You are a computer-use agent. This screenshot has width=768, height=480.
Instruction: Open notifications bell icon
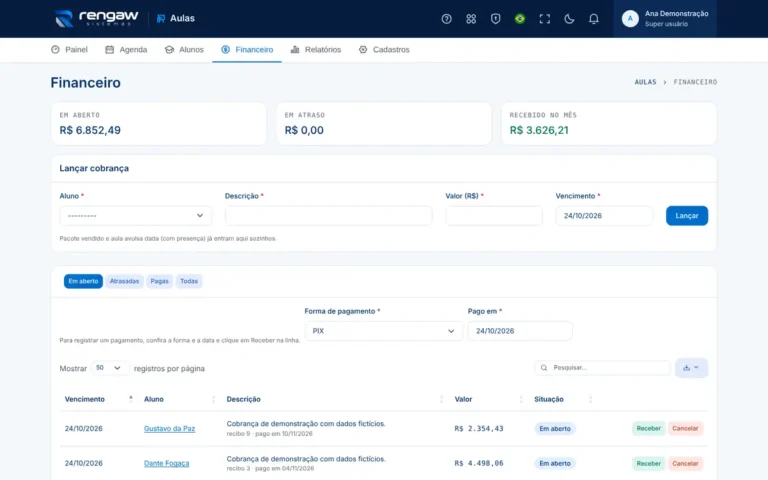click(594, 19)
